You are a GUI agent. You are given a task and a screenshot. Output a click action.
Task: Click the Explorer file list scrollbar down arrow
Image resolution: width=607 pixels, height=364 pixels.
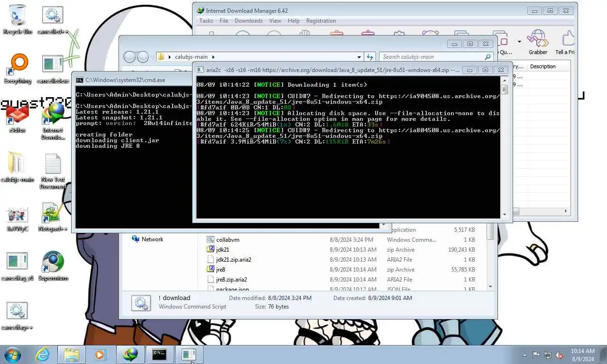pyautogui.click(x=490, y=286)
